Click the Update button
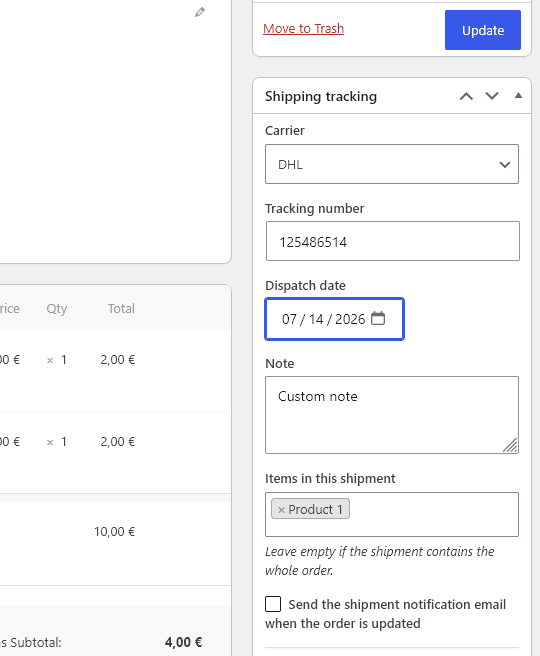This screenshot has height=656, width=540. (483, 30)
